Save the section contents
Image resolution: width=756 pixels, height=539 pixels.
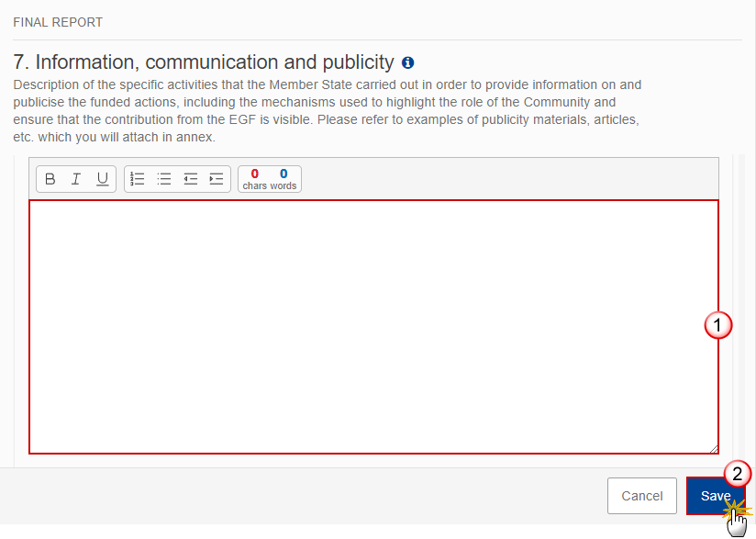[x=716, y=496]
